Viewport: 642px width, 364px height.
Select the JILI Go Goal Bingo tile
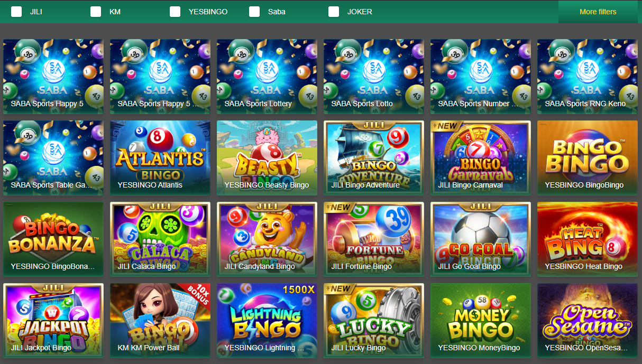481,239
